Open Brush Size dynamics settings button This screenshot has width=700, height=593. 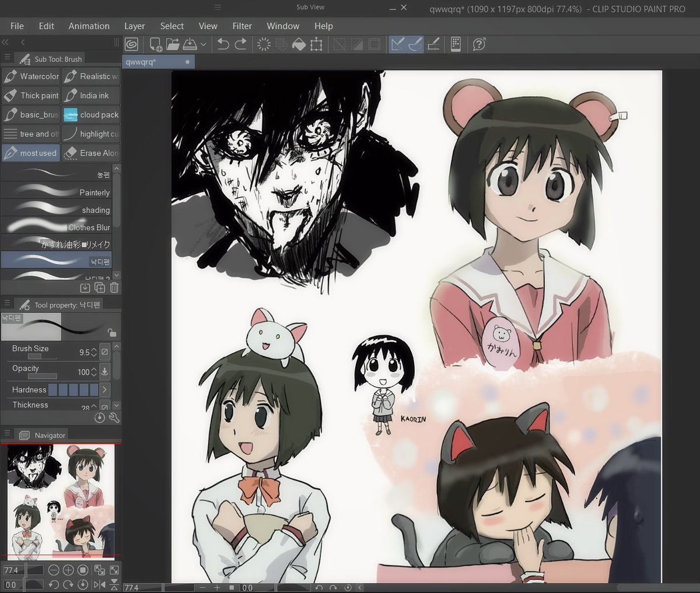[104, 352]
